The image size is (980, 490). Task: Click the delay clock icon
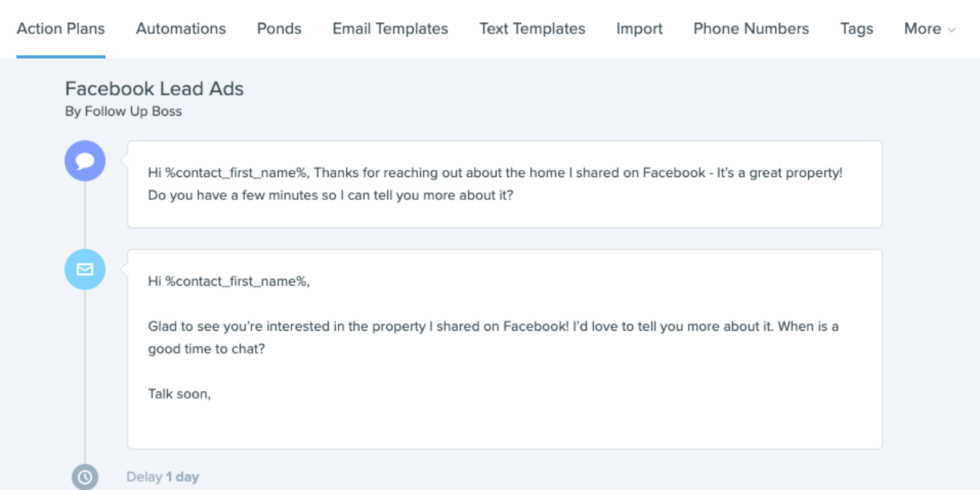pyautogui.click(x=85, y=477)
